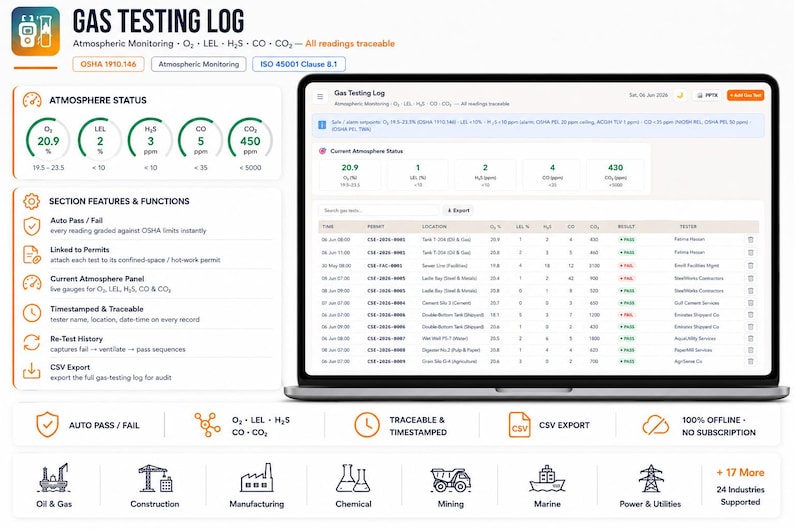Click the Atmospheric Monitoring tag
794x529 pixels.
pos(198,64)
